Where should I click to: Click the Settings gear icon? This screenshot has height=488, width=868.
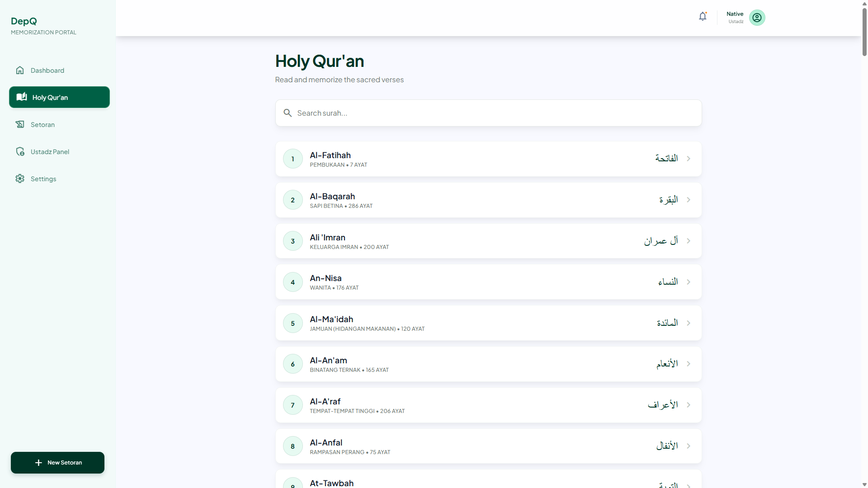(20, 178)
